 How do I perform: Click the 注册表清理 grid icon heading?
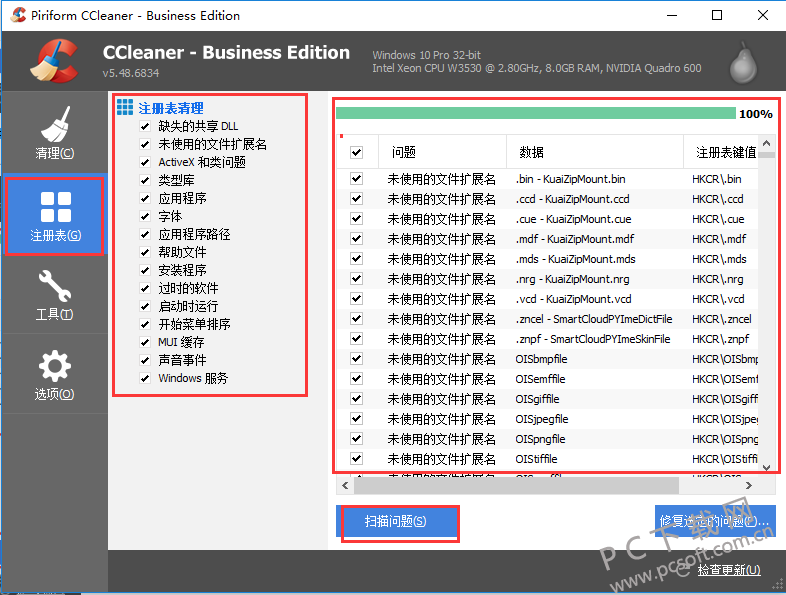coord(125,107)
